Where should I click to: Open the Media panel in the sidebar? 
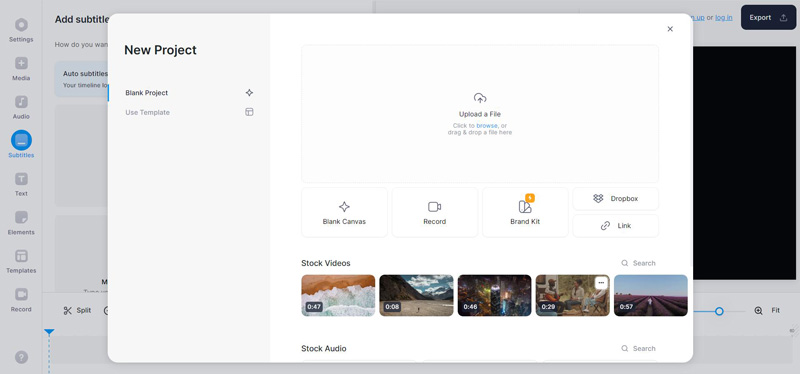click(21, 69)
